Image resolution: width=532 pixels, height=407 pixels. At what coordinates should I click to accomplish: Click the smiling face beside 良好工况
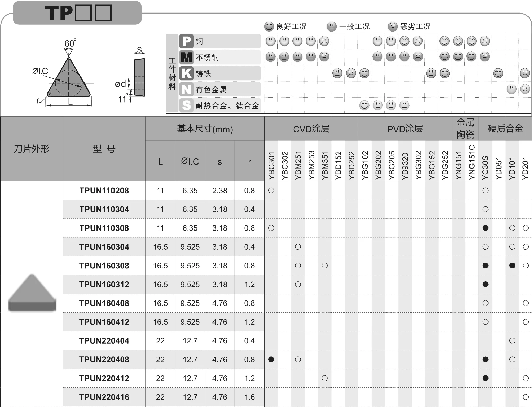click(x=269, y=26)
